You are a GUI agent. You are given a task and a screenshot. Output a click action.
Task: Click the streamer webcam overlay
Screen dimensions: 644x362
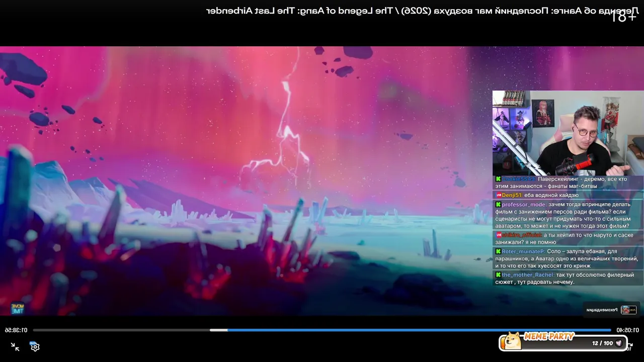coord(568,133)
